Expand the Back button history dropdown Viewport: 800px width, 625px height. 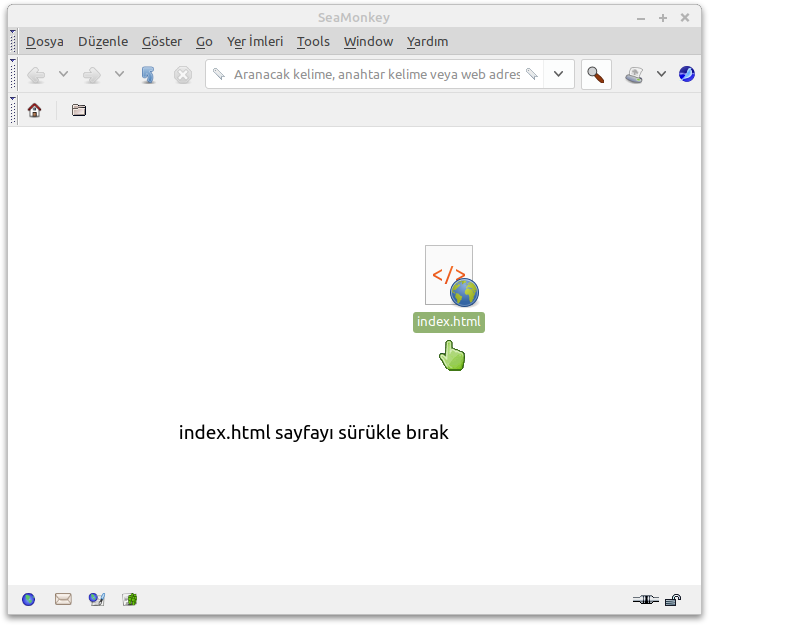[x=63, y=75]
